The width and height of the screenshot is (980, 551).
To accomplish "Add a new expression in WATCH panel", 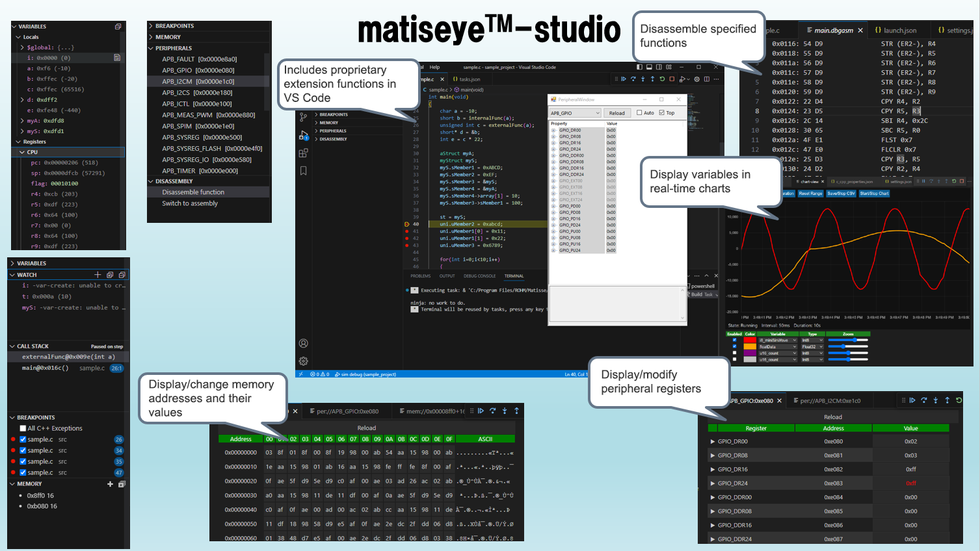I will click(x=98, y=275).
